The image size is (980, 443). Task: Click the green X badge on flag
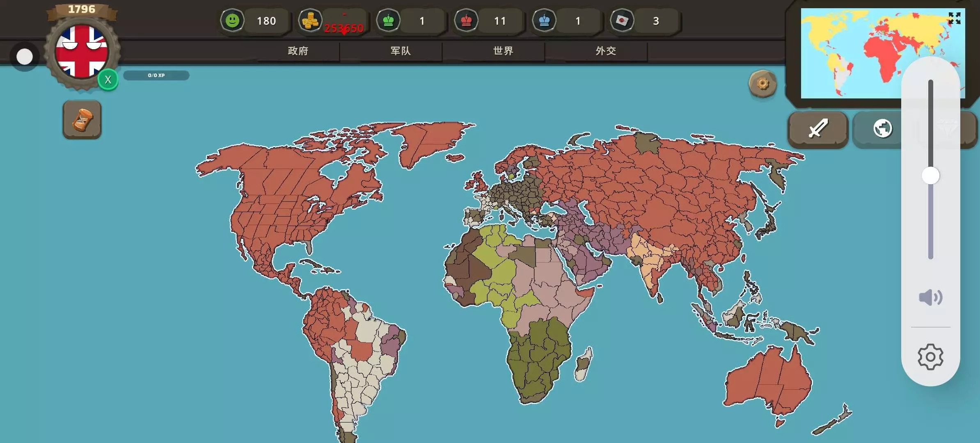tap(108, 80)
